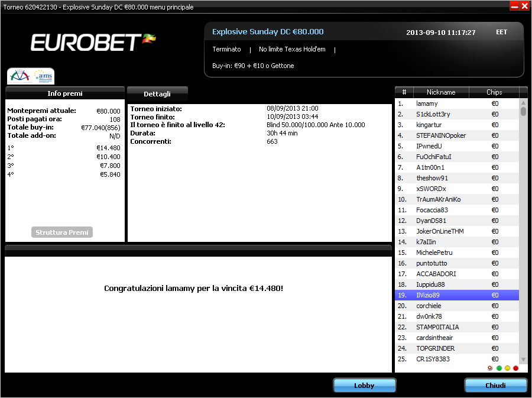Click the Montepremi attuale value €80.000
Image resolution: width=532 pixels, height=398 pixels.
[108, 111]
